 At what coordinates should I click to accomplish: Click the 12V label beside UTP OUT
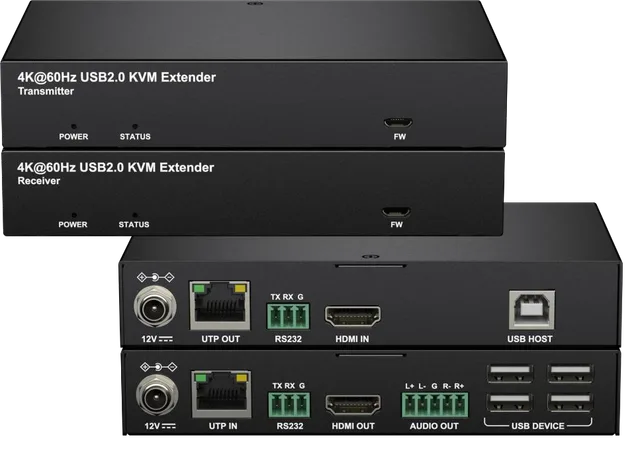(157, 339)
